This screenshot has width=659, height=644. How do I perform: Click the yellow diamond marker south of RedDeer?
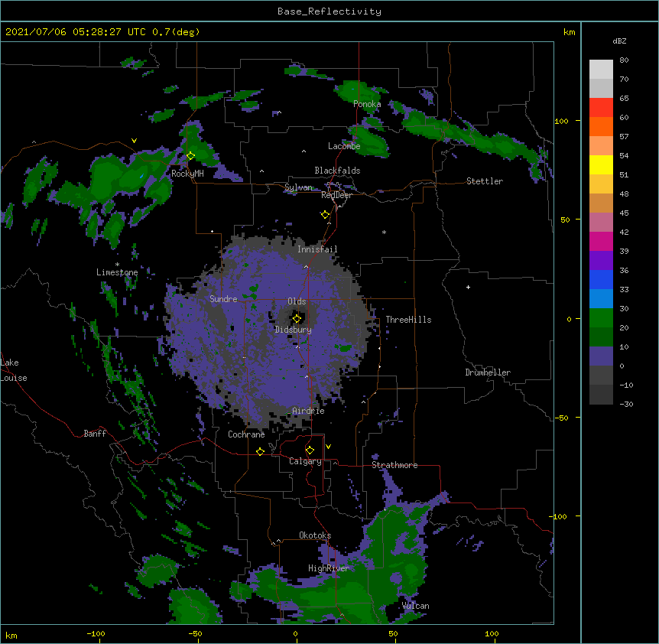point(325,214)
